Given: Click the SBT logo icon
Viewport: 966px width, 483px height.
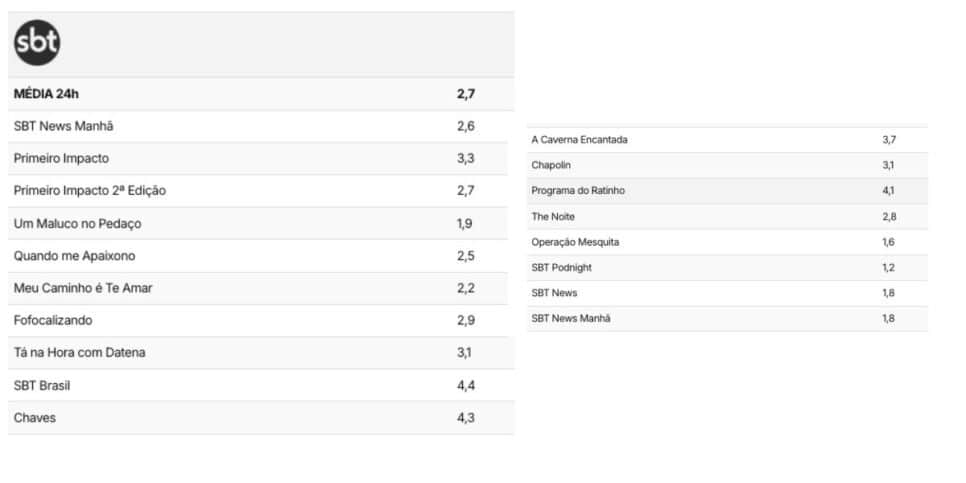Looking at the screenshot, I should click(37, 43).
